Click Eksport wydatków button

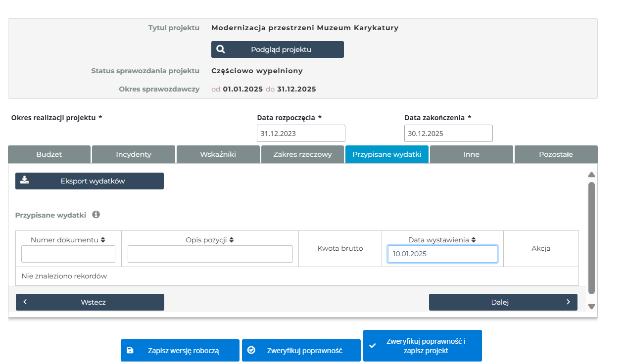90,181
